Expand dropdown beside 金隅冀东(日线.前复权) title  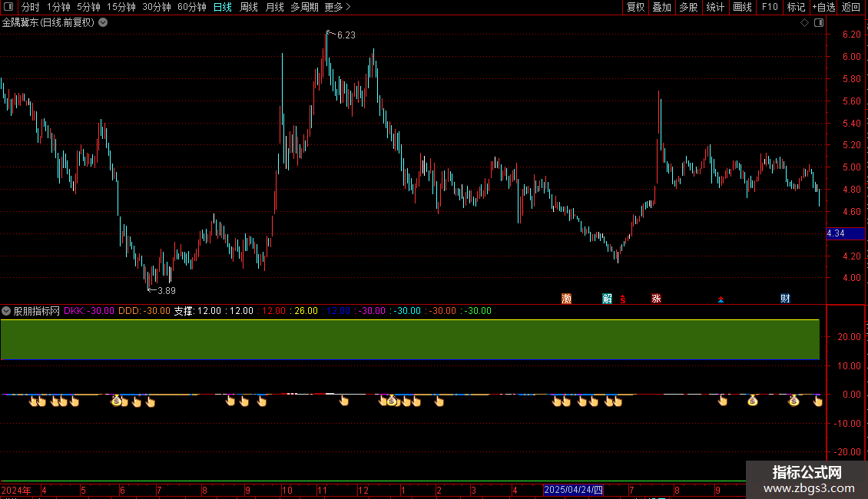click(103, 23)
